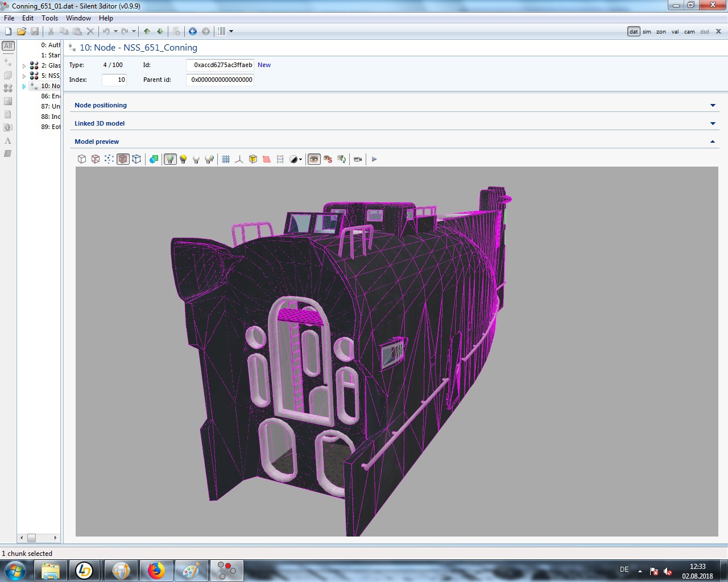Click the green move-down arrow
This screenshot has width=728, height=582.
[160, 31]
